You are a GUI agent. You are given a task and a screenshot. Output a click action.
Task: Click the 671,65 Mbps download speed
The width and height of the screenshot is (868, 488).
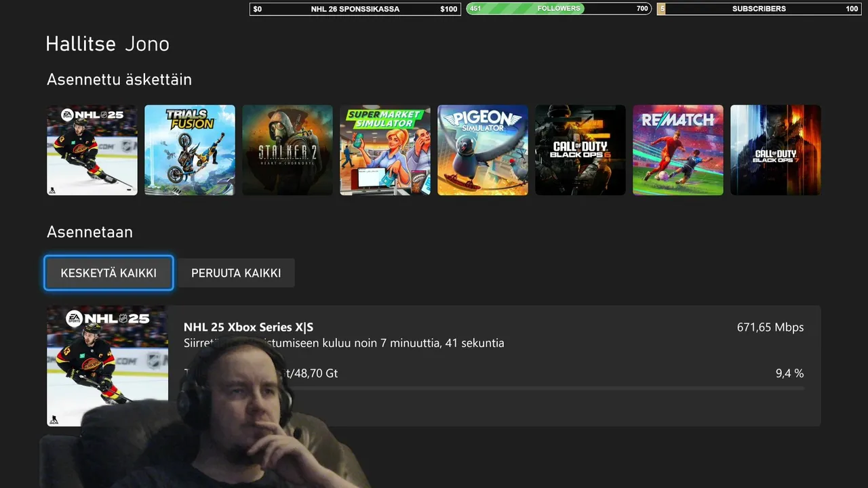[x=770, y=327]
